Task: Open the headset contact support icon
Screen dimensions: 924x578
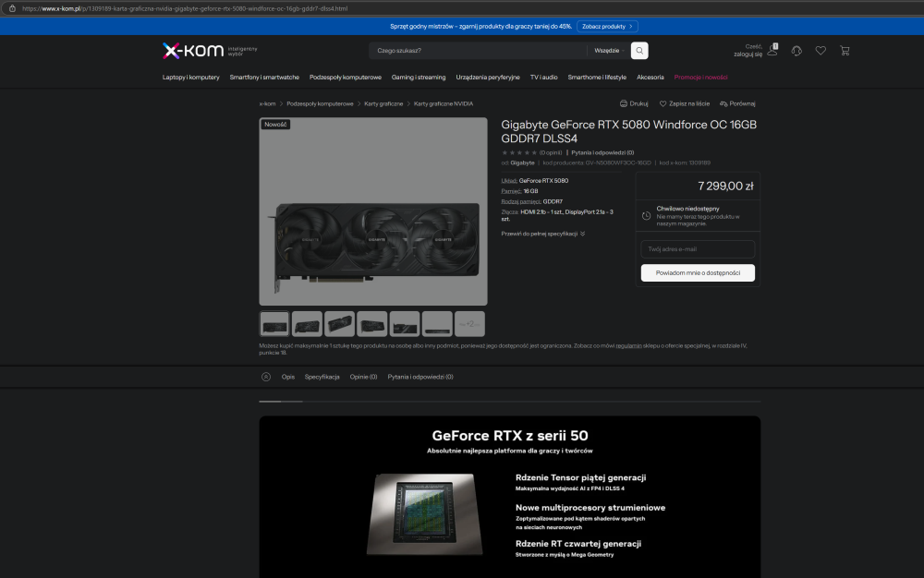Action: (796, 51)
